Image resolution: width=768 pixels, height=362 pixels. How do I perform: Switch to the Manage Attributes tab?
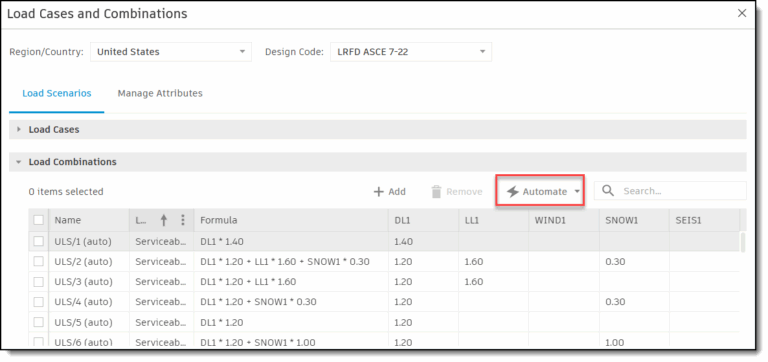click(x=160, y=93)
